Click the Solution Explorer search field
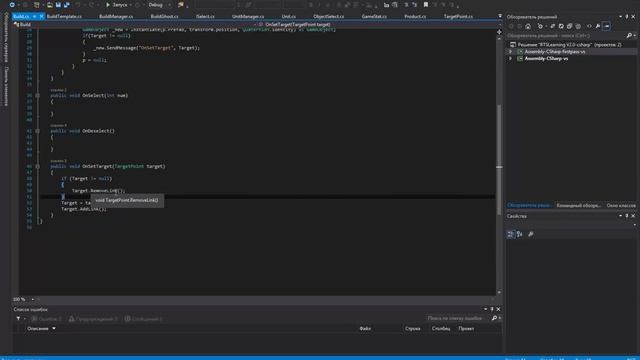This screenshot has width=640, height=360. [566, 36]
